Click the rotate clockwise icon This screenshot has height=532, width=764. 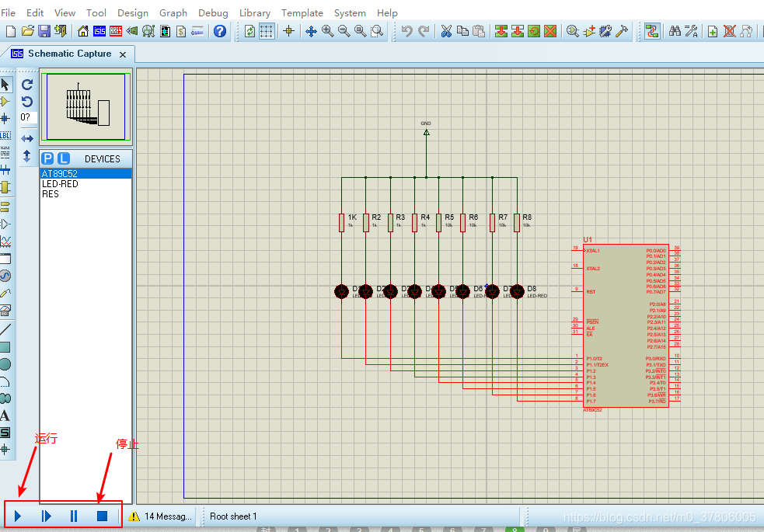click(x=27, y=85)
